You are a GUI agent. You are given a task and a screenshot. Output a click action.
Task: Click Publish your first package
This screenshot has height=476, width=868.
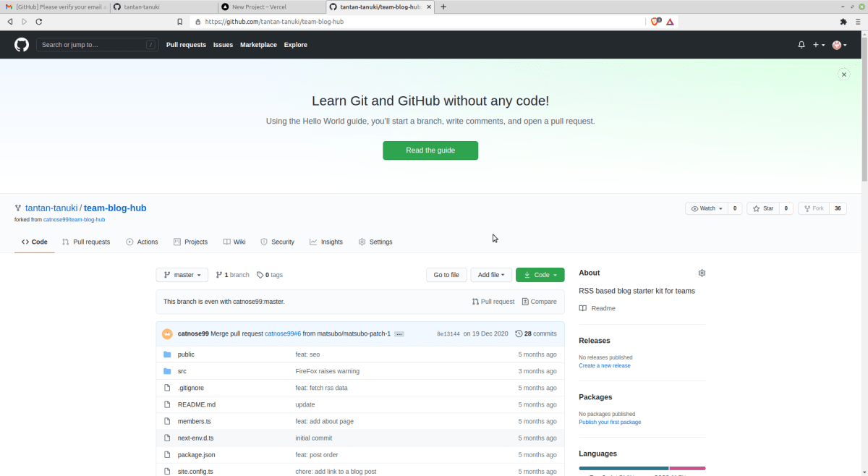pos(610,422)
